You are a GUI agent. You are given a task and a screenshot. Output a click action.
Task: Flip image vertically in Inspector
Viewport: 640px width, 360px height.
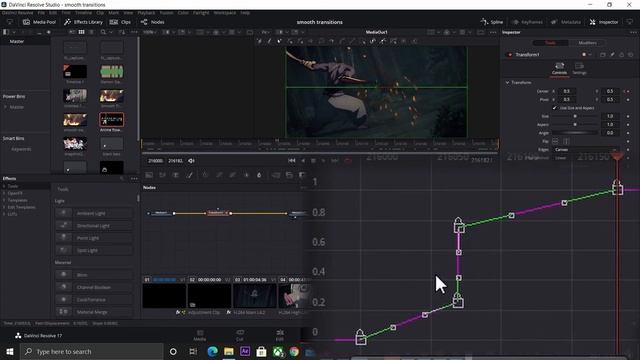[x=566, y=141]
